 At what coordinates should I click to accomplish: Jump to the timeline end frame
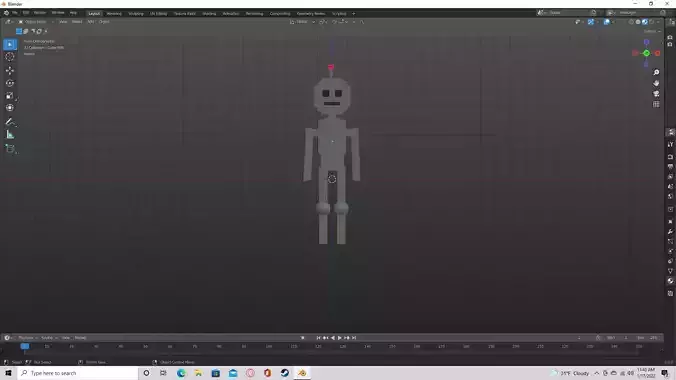354,338
